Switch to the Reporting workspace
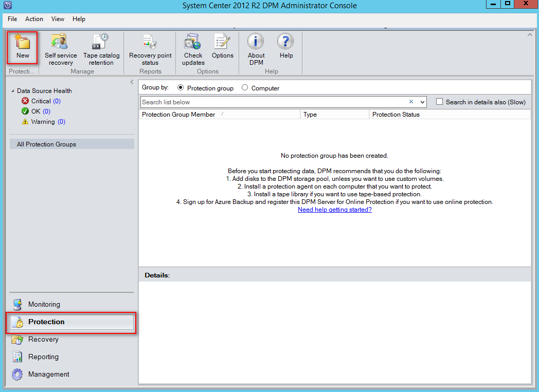Viewport: 539px width, 392px height. [x=72, y=357]
